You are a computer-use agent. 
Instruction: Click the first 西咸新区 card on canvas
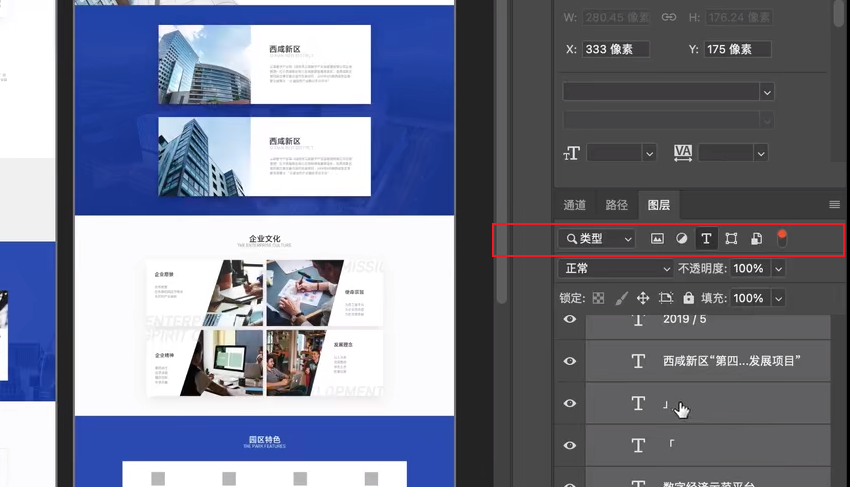(265, 65)
